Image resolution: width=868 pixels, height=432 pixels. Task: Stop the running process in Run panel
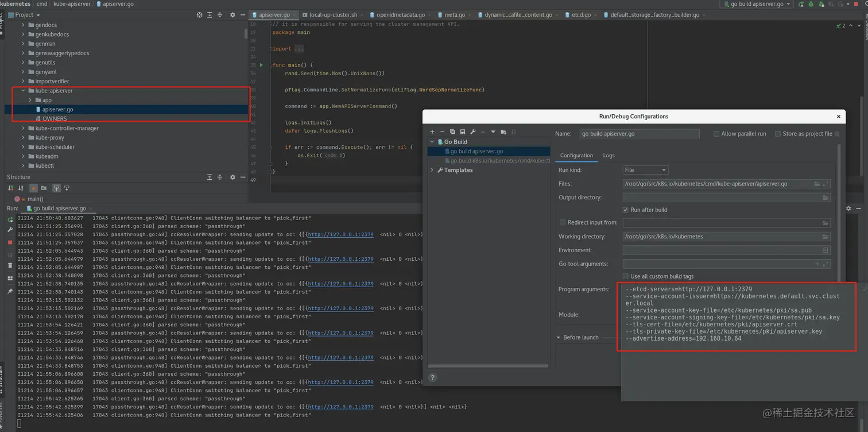coord(10,242)
